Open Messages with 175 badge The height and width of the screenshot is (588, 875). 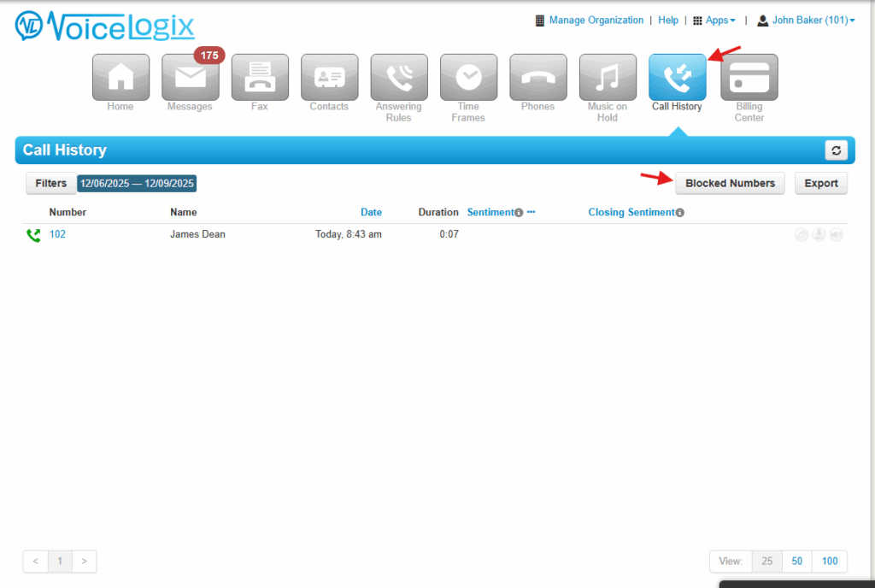coord(190,78)
